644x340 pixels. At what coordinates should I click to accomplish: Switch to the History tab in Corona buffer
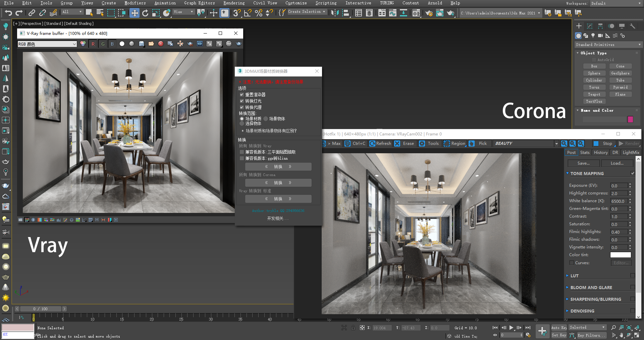coord(600,153)
